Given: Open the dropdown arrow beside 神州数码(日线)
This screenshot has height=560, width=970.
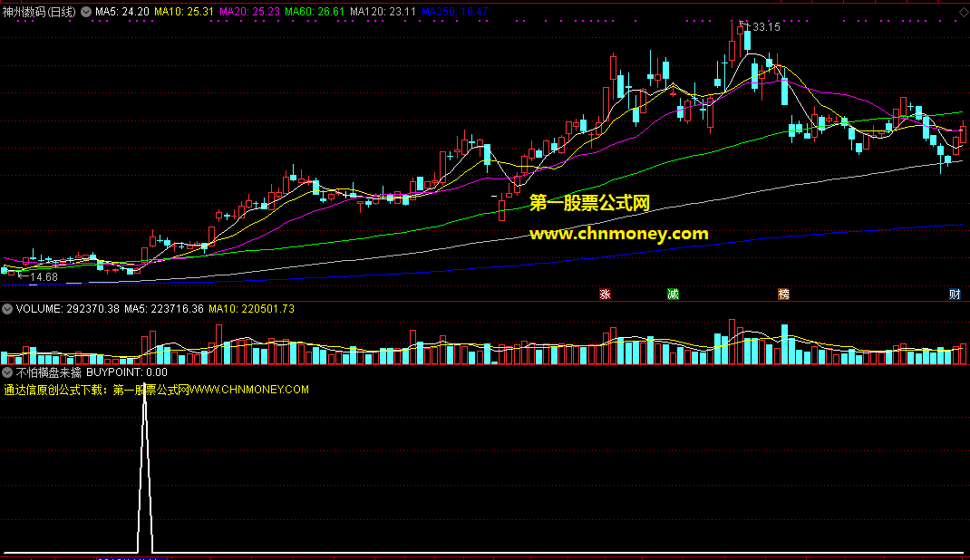Looking at the screenshot, I should tap(86, 12).
